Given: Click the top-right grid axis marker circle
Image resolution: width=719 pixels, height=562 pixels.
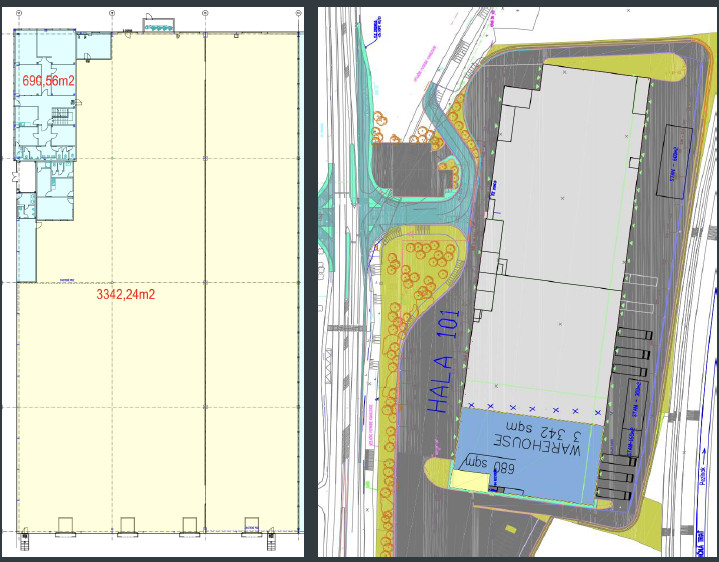Looking at the screenshot, I should 297,14.
